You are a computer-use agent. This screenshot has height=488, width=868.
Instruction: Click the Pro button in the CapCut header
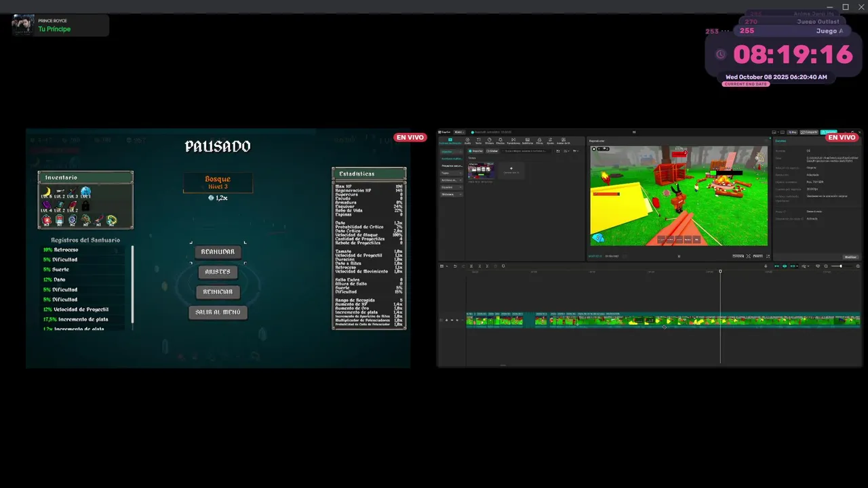coord(792,132)
